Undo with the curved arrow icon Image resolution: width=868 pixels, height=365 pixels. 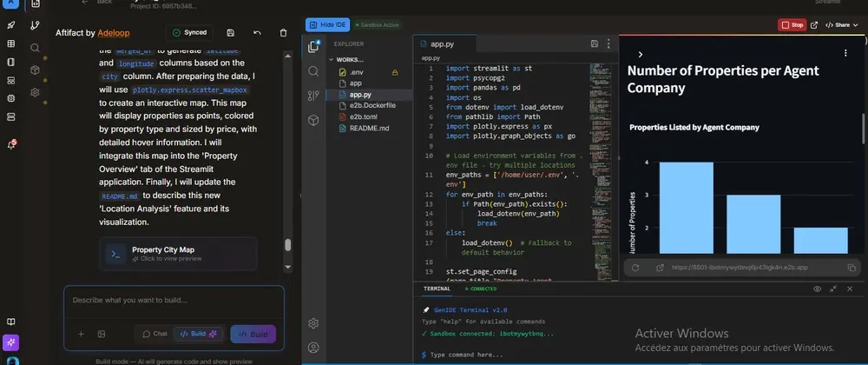coord(257,33)
